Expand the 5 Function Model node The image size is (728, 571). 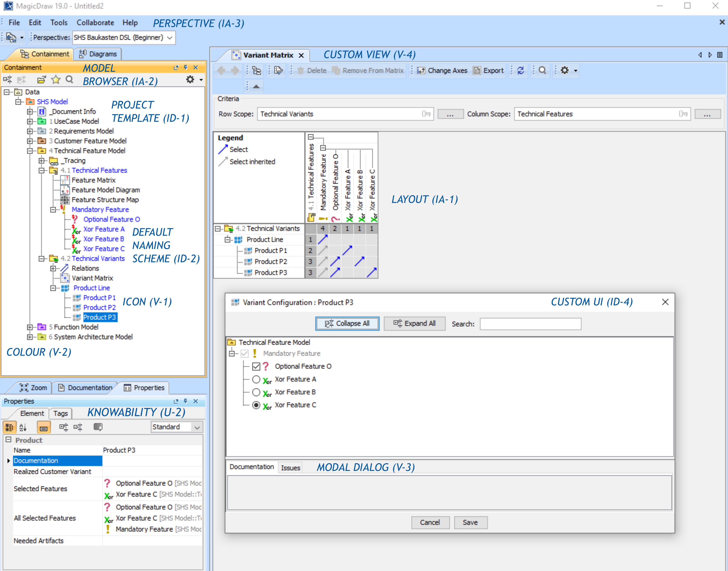pos(30,327)
